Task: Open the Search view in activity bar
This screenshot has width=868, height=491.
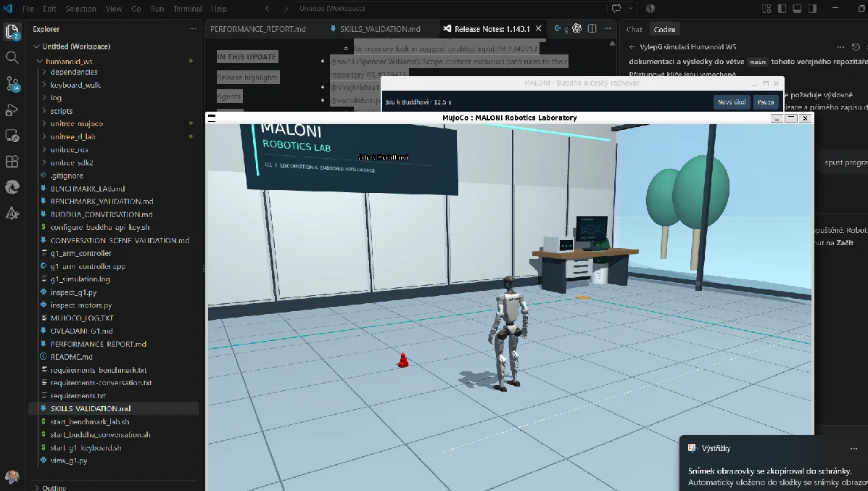Action: pyautogui.click(x=12, y=57)
